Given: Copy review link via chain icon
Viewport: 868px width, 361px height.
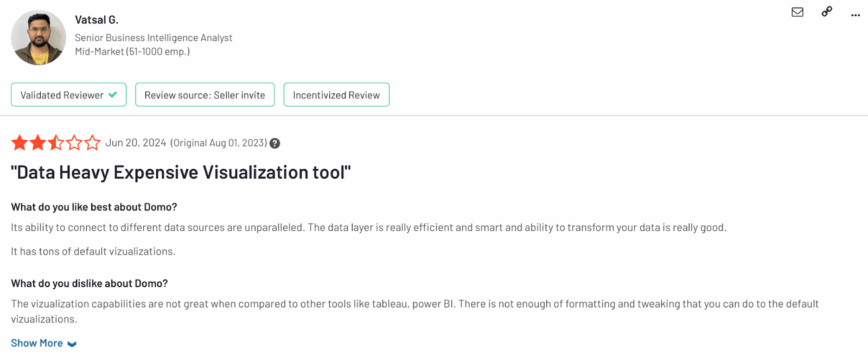Looking at the screenshot, I should pos(827,11).
